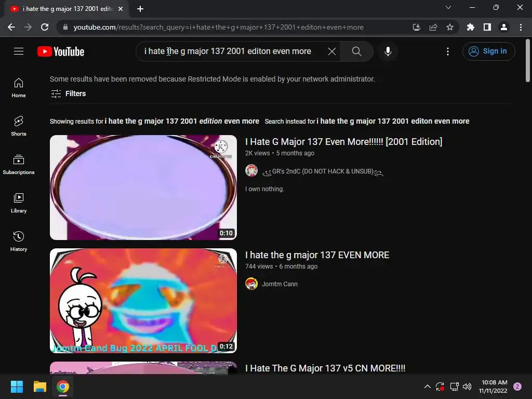Open volume control in tray
The height and width of the screenshot is (399, 532).
click(467, 387)
